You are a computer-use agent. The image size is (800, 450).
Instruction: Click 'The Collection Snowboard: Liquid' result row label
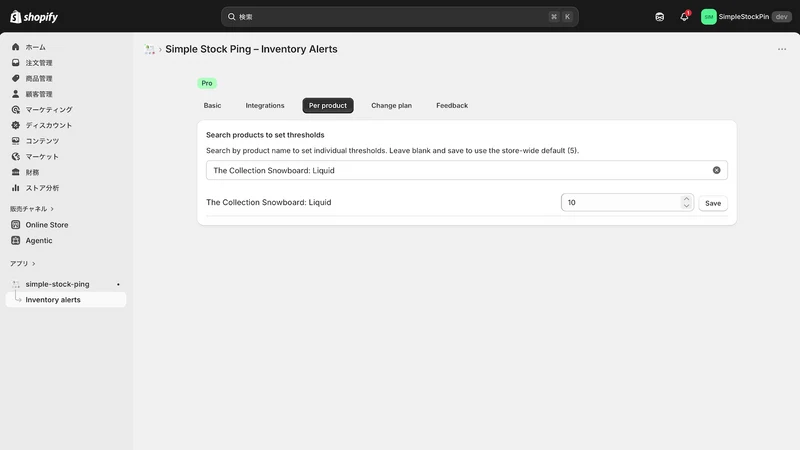(x=268, y=203)
